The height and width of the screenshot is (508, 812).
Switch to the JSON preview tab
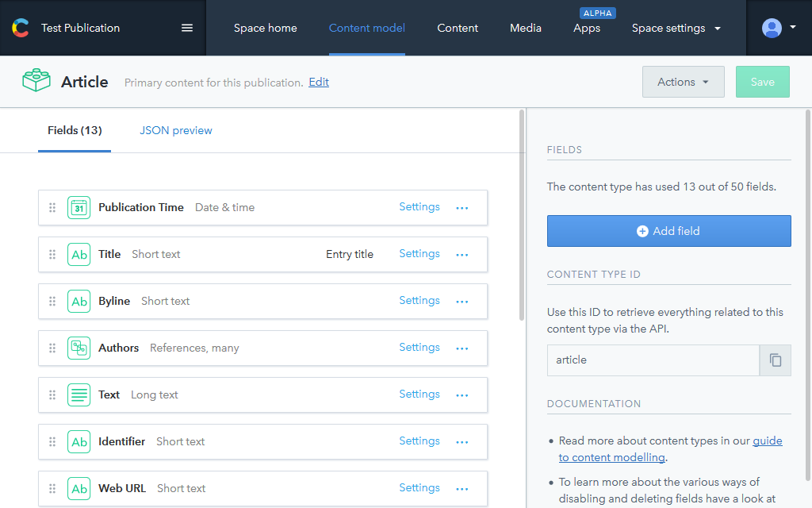[x=176, y=130]
